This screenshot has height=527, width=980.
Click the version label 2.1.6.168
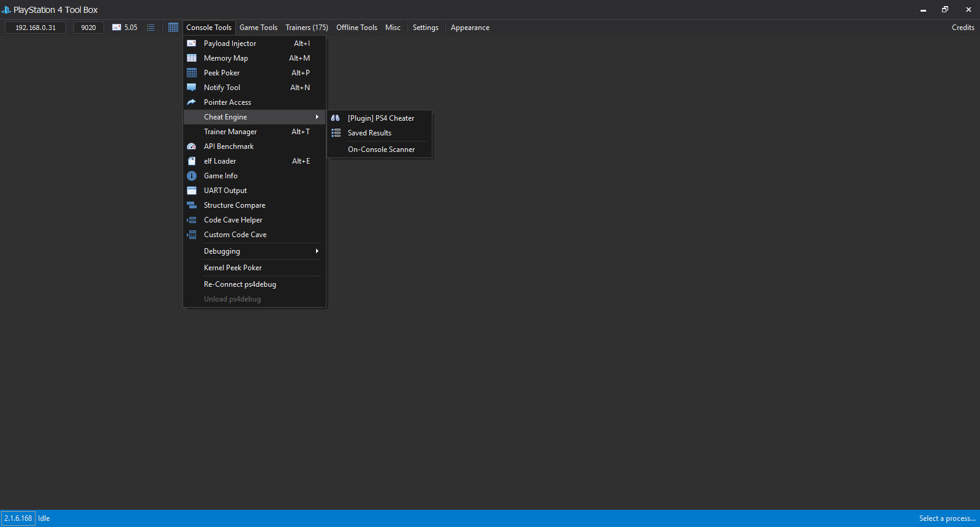(18, 518)
